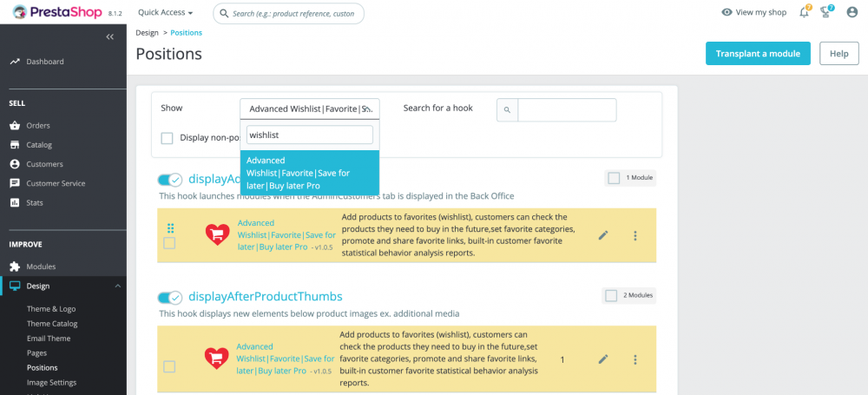Screen dimensions: 868x395
Task: Open the trophy merchant expertise icon
Action: click(x=826, y=12)
